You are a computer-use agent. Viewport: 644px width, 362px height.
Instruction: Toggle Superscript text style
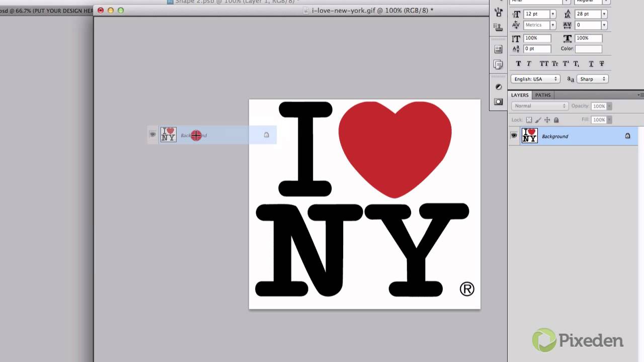point(566,64)
